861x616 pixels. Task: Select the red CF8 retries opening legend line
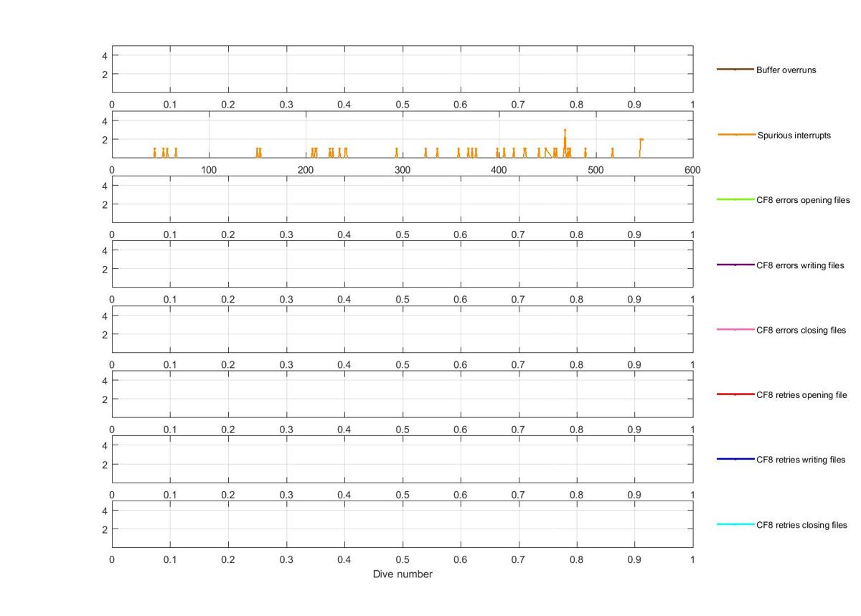click(735, 394)
